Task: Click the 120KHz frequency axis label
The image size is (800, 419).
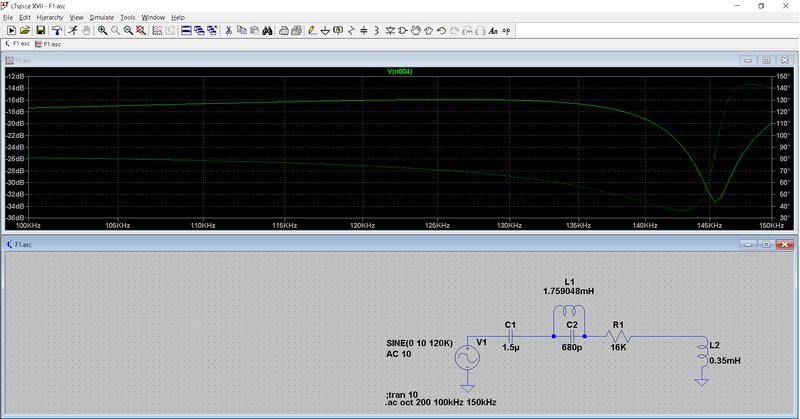Action: coord(363,225)
